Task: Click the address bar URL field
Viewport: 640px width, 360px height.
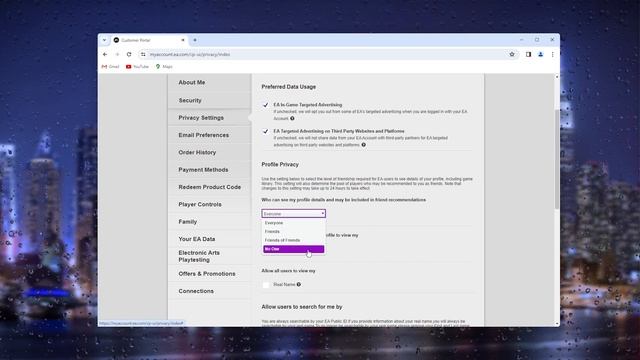Action: coord(327,54)
